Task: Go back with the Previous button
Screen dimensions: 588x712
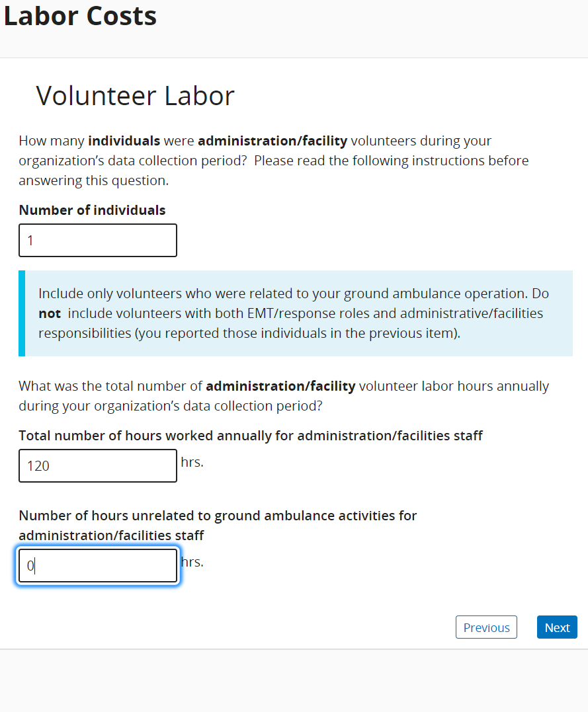Action: click(486, 627)
